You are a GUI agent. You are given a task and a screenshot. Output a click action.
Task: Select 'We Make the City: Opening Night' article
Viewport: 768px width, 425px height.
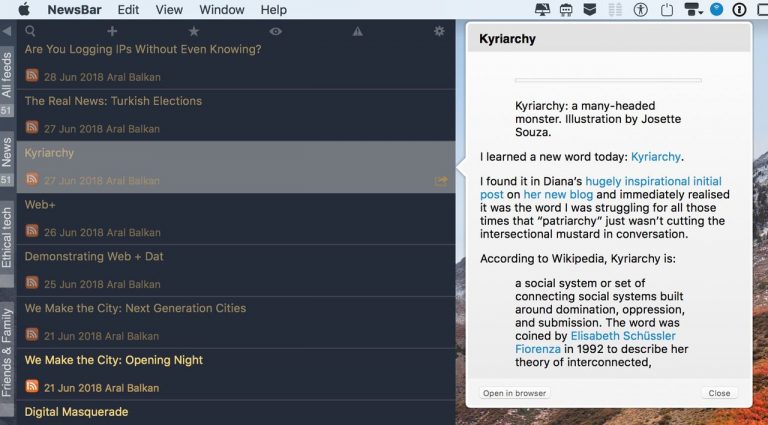113,360
